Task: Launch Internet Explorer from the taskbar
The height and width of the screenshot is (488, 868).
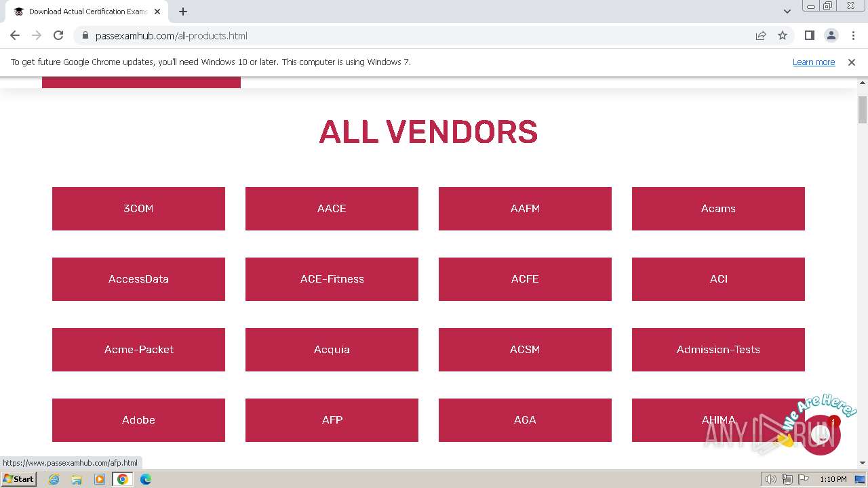Action: click(54, 479)
